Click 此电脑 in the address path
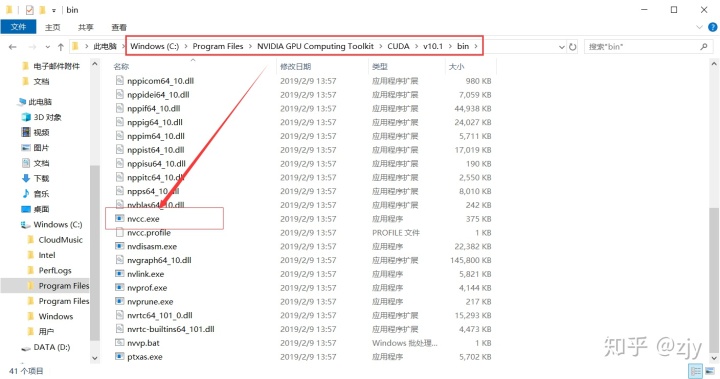 (x=105, y=46)
